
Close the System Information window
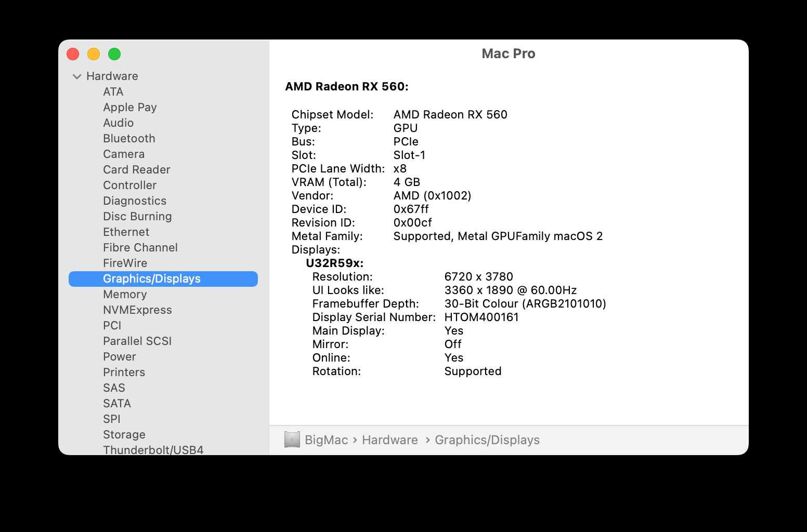coord(73,54)
